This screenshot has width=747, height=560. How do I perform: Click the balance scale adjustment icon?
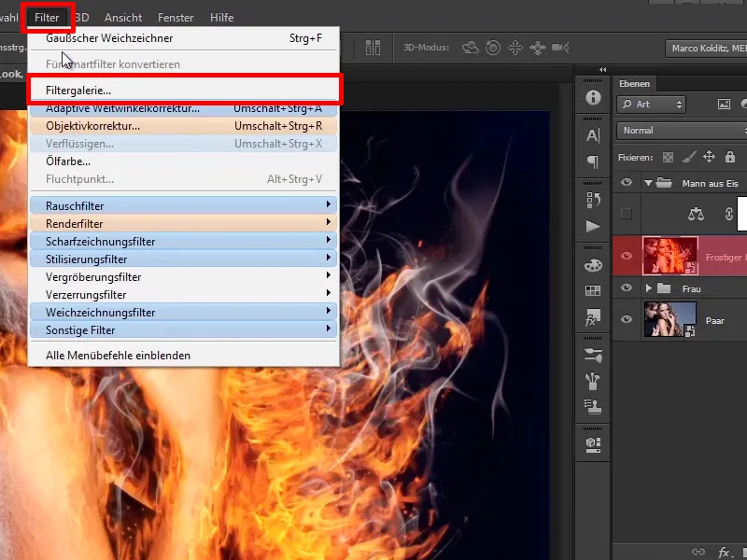pos(696,214)
